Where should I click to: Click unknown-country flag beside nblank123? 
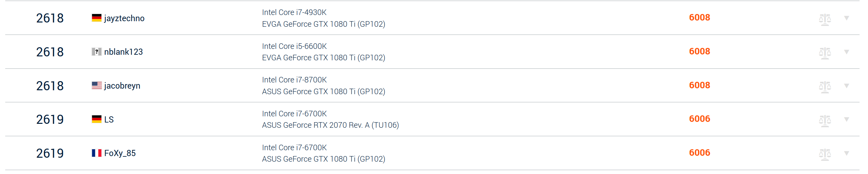(x=96, y=52)
